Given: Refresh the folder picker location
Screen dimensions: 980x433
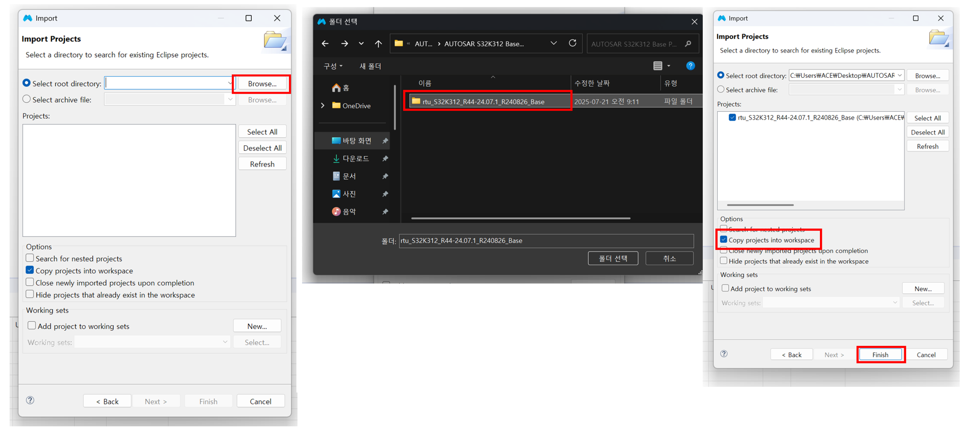Looking at the screenshot, I should 572,43.
